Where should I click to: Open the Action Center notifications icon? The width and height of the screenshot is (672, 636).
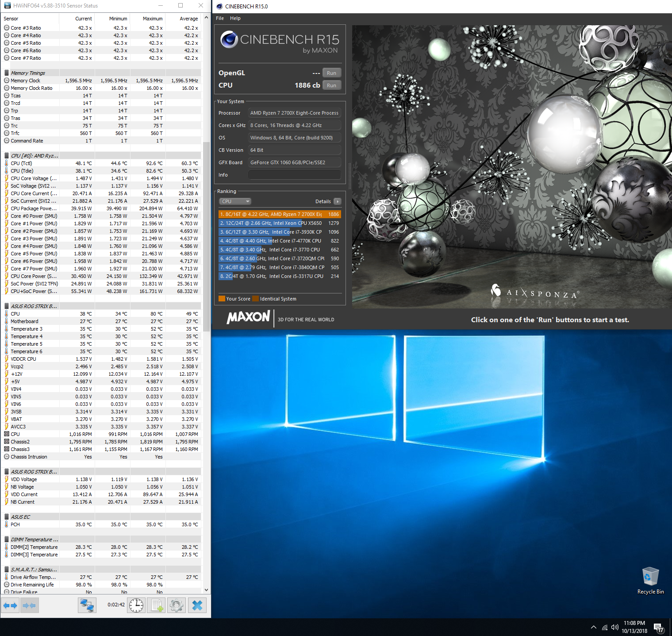coord(658,628)
